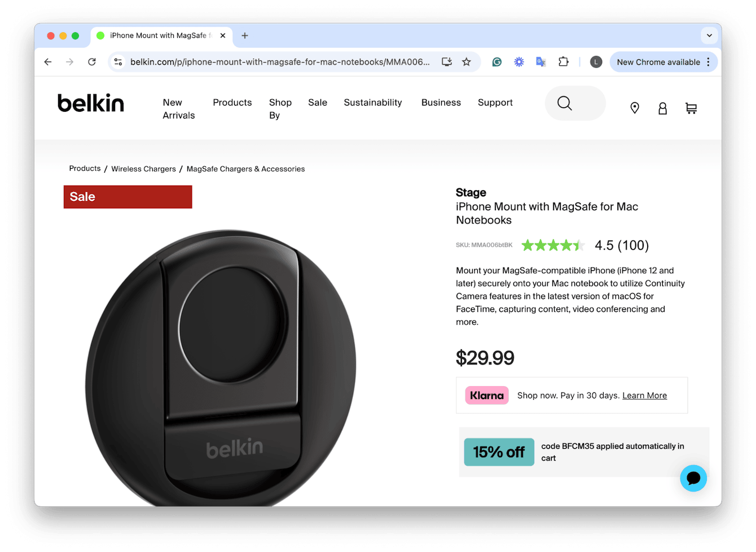Expand the tab search dropdown arrow
The width and height of the screenshot is (756, 552).
pyautogui.click(x=709, y=36)
